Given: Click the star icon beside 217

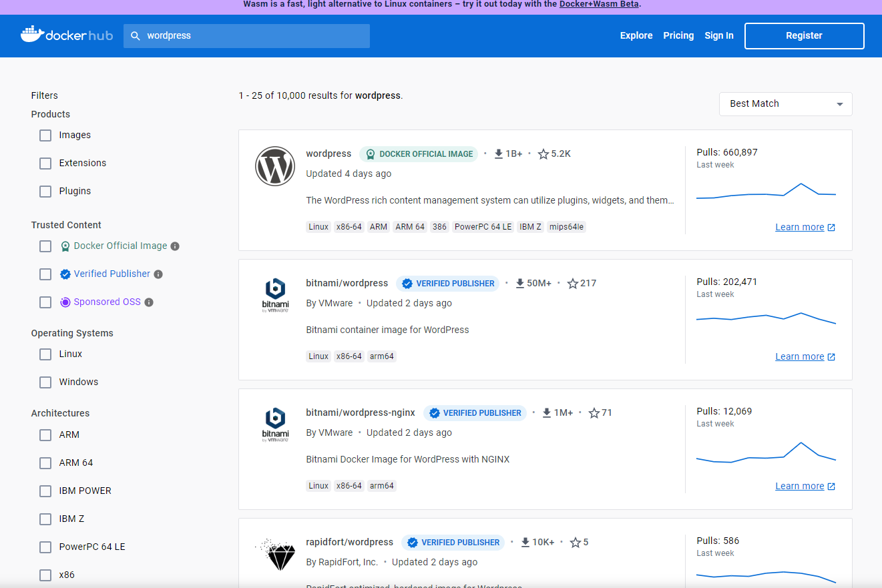Looking at the screenshot, I should (573, 284).
